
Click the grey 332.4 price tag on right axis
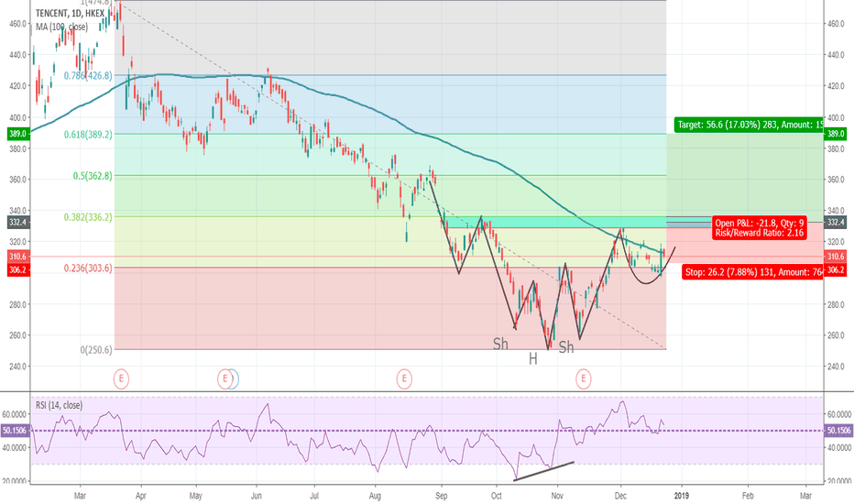[836, 223]
